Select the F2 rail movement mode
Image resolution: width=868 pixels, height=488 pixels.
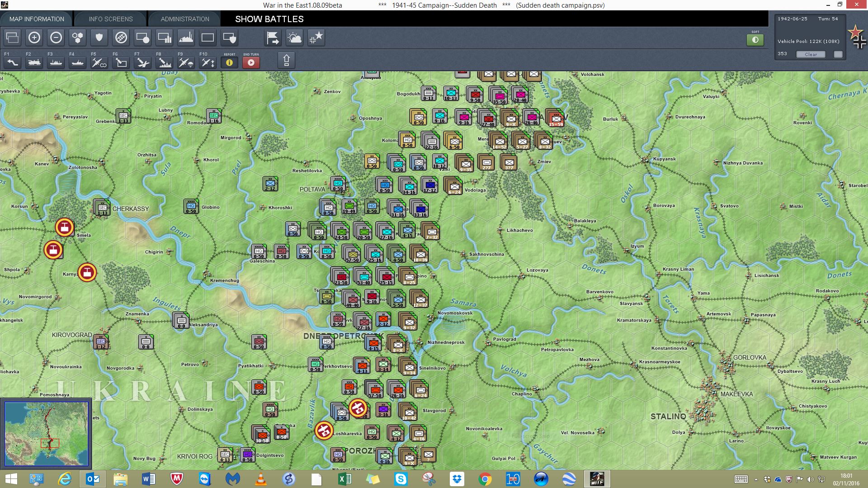point(34,63)
